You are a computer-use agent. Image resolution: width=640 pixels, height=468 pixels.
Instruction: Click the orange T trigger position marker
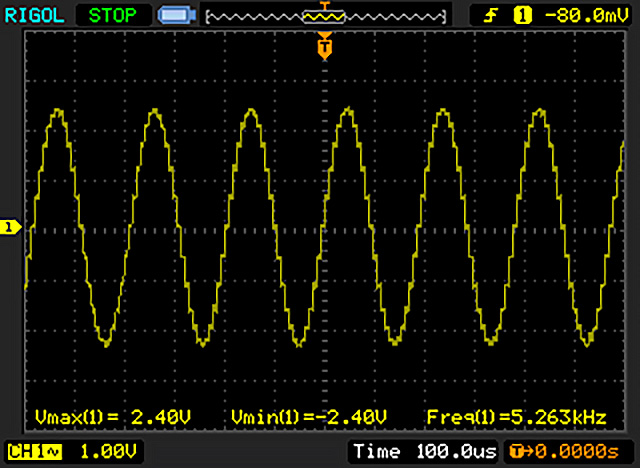point(323,46)
